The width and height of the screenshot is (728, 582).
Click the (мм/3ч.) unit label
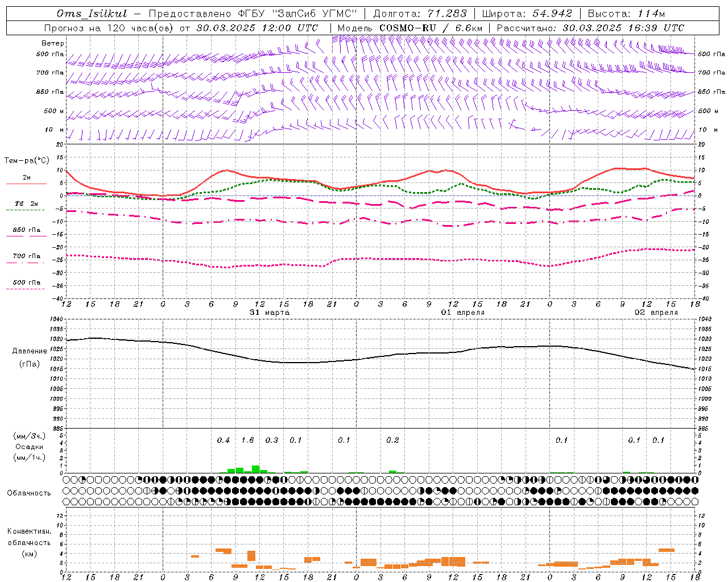click(x=30, y=436)
